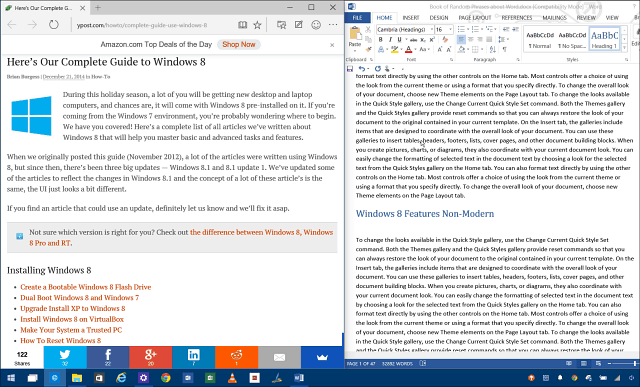Open the Edge Hub icon
The width and height of the screenshot is (640, 387).
281,25
